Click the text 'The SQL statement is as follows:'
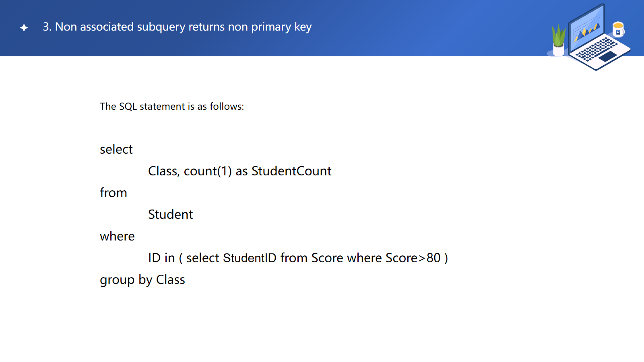This screenshot has width=644, height=362. coord(172,107)
